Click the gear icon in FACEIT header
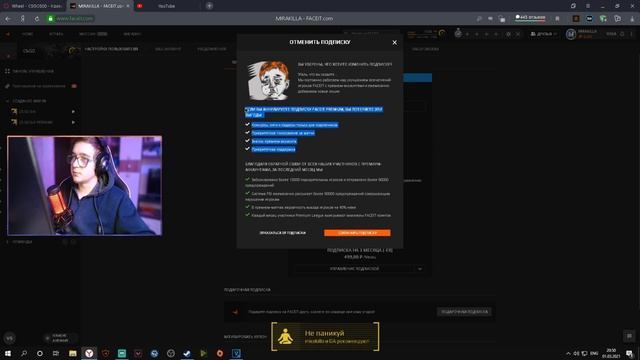The image size is (640, 360). 508,34
